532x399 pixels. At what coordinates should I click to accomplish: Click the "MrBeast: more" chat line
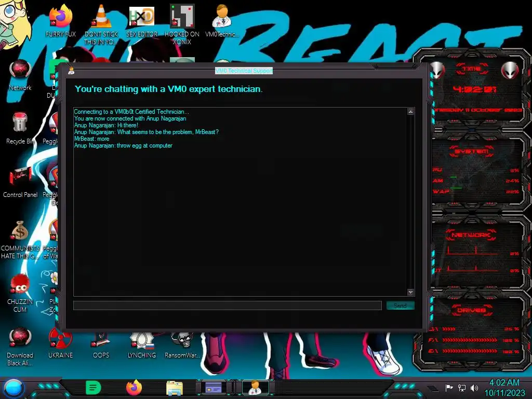tap(91, 139)
